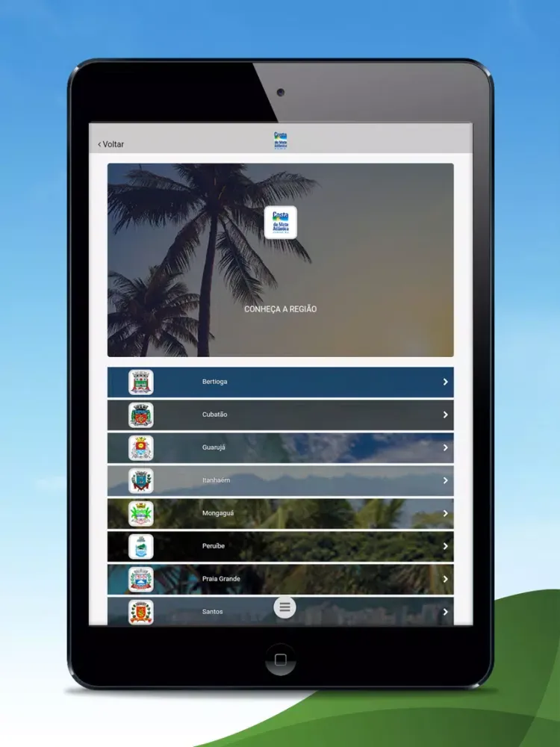The width and height of the screenshot is (560, 747).
Task: Expand Praia Grande with its chevron arrow
Action: coord(445,579)
